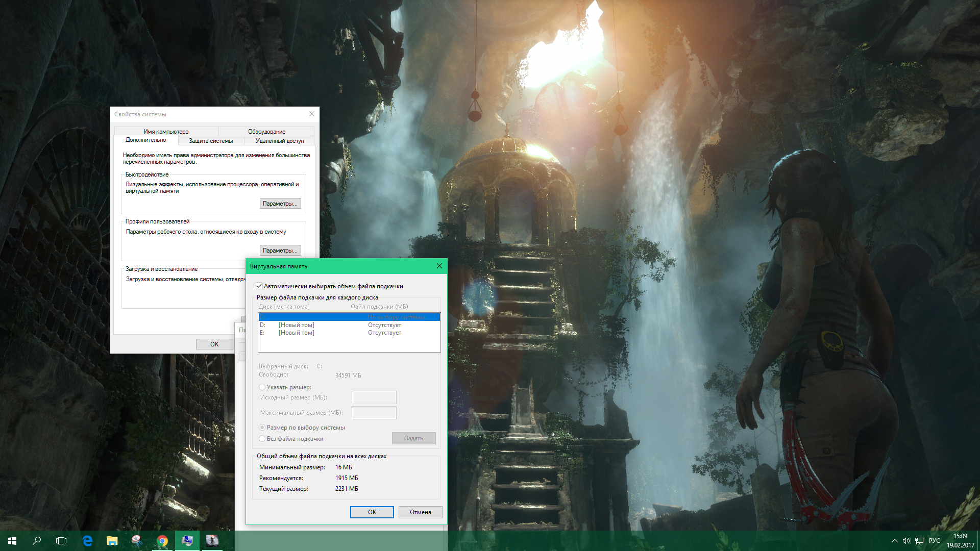Open File Explorer from taskbar
980x551 pixels.
112,541
